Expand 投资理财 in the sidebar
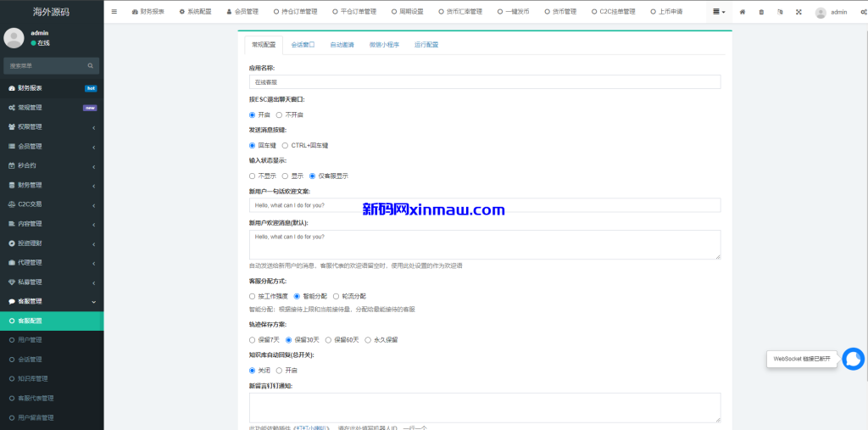 [x=52, y=243]
